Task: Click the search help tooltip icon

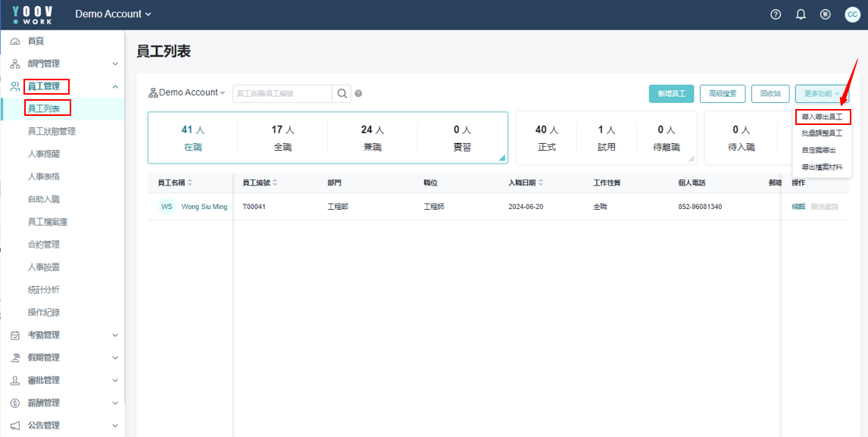Action: [x=358, y=94]
